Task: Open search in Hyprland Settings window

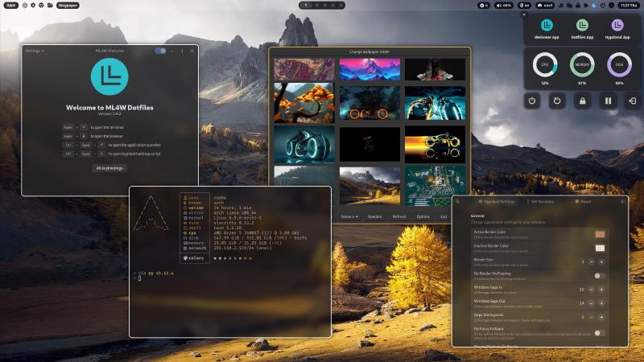Action: tap(458, 202)
